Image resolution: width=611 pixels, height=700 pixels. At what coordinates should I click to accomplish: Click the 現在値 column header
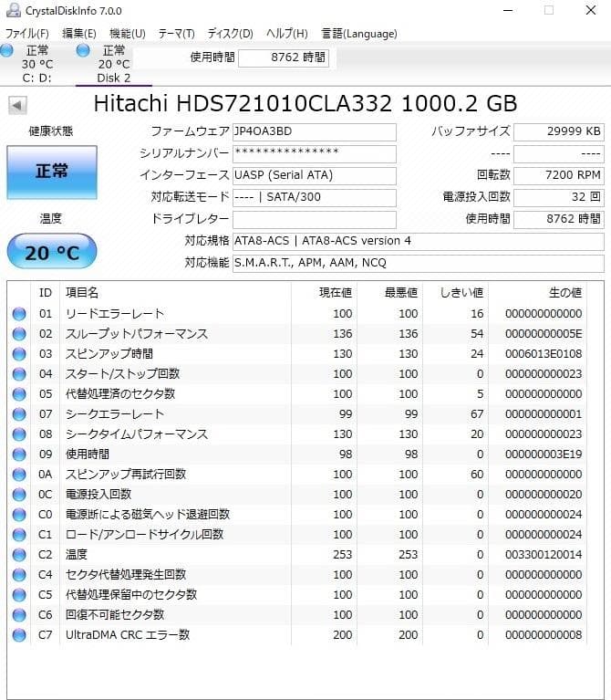[x=336, y=293]
